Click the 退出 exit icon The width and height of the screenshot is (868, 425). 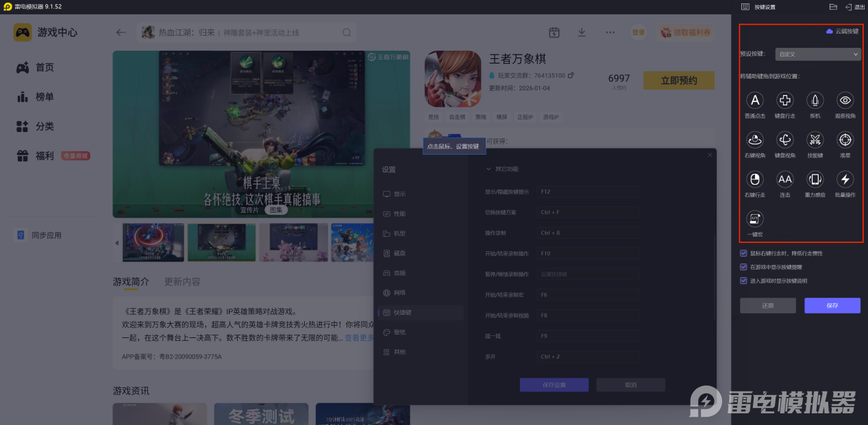pos(849,7)
